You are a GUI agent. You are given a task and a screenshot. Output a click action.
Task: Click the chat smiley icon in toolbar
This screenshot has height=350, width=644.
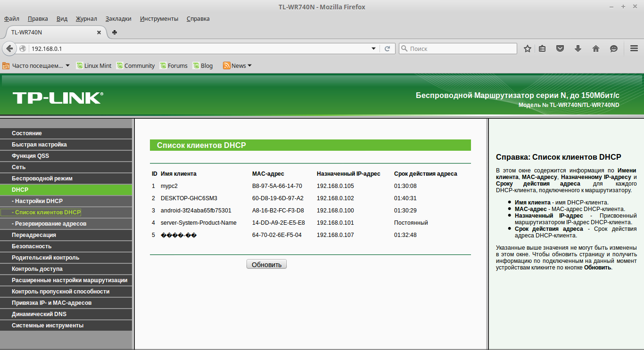click(x=613, y=49)
